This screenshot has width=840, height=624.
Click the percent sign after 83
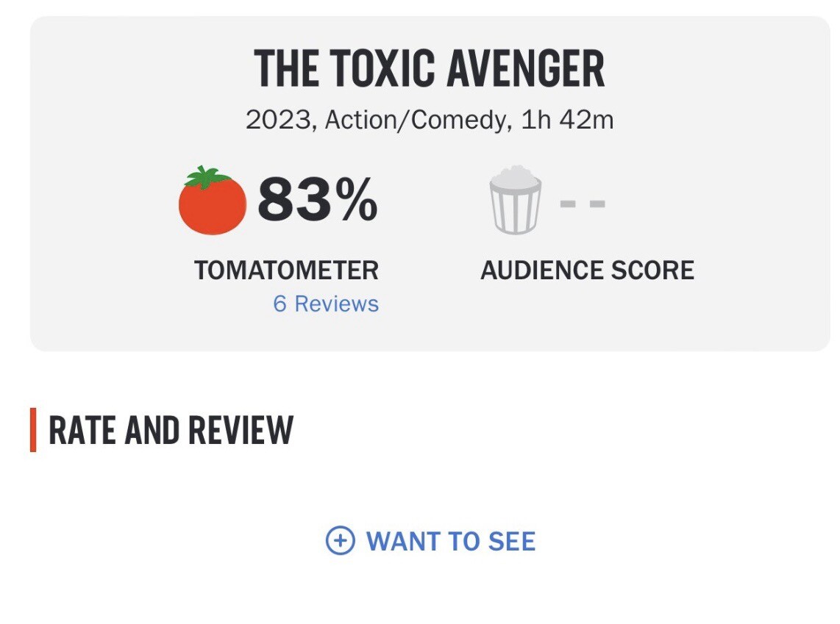pyautogui.click(x=357, y=200)
